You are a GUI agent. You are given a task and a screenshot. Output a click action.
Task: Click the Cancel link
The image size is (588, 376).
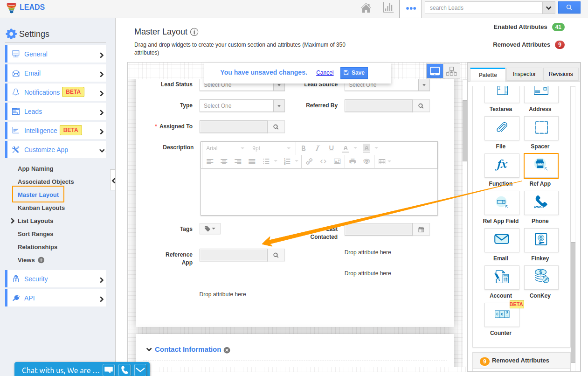coord(325,73)
